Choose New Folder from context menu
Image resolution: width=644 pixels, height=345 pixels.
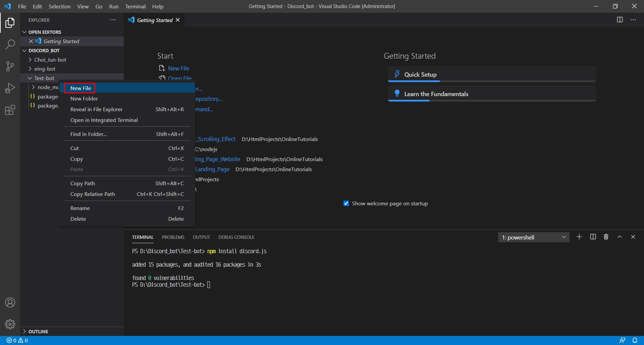[x=127, y=98]
